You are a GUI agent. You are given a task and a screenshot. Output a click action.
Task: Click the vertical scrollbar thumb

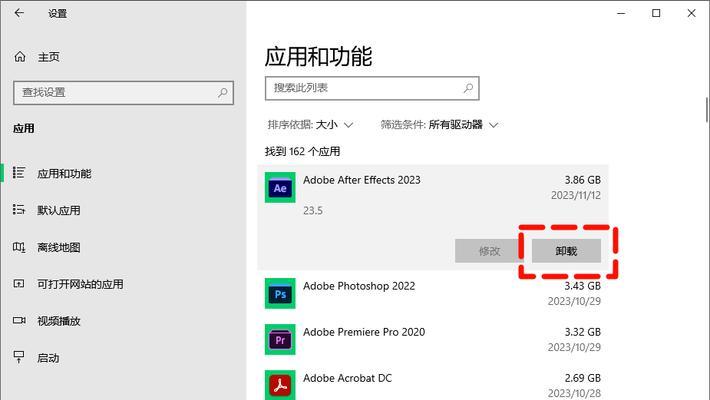(x=707, y=110)
